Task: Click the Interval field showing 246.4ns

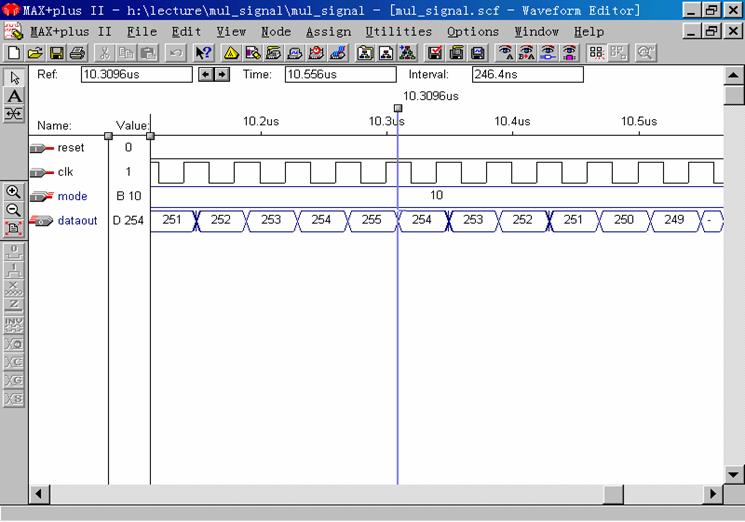Action: [x=528, y=75]
